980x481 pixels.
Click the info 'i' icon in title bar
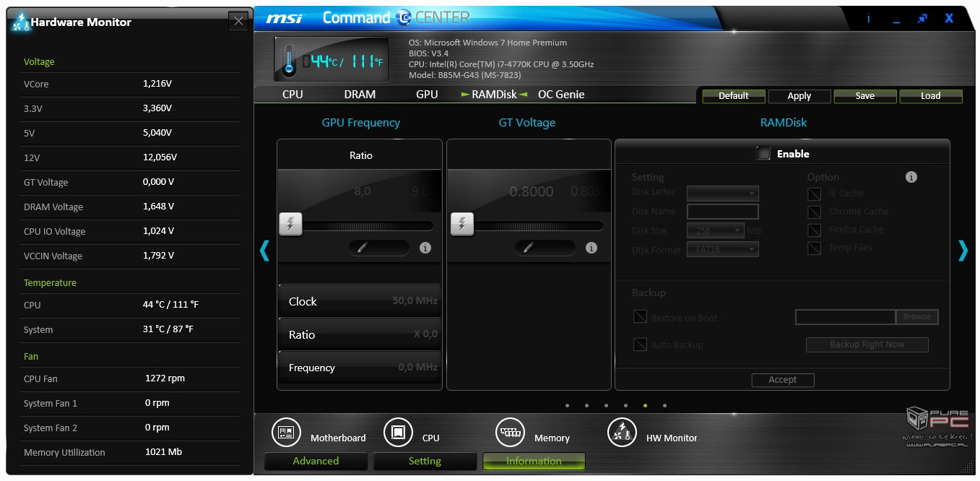[x=869, y=19]
